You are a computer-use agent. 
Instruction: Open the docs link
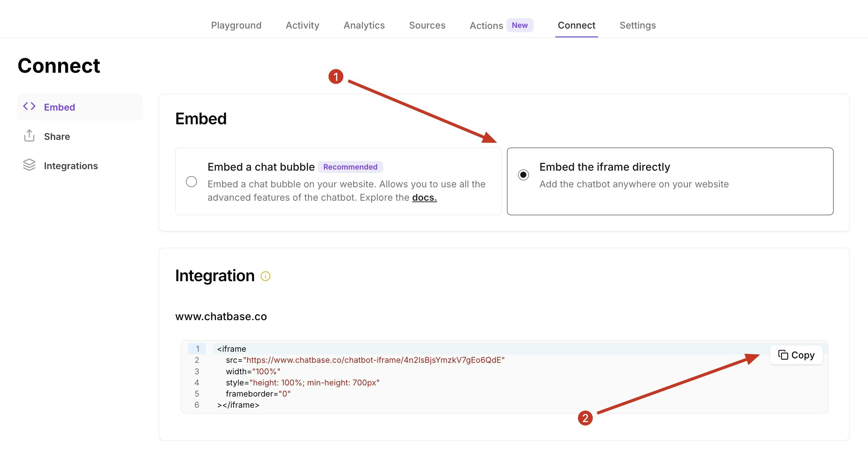(x=424, y=197)
